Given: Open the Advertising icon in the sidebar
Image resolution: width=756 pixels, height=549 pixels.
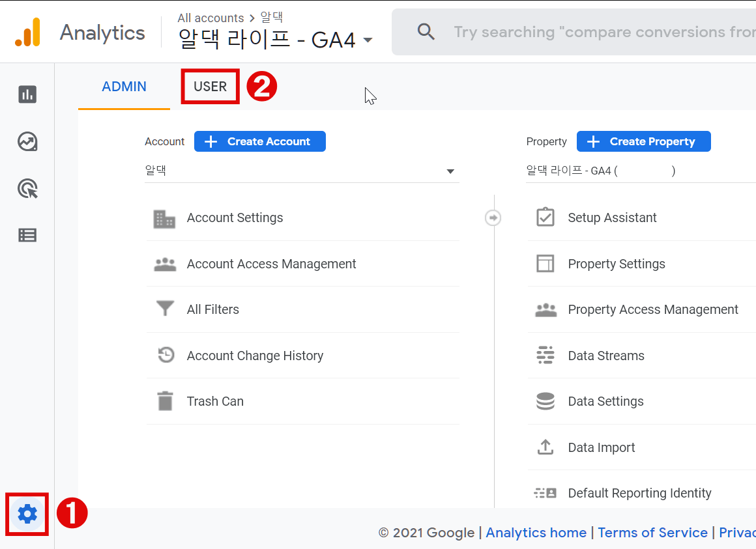Looking at the screenshot, I should [x=27, y=189].
